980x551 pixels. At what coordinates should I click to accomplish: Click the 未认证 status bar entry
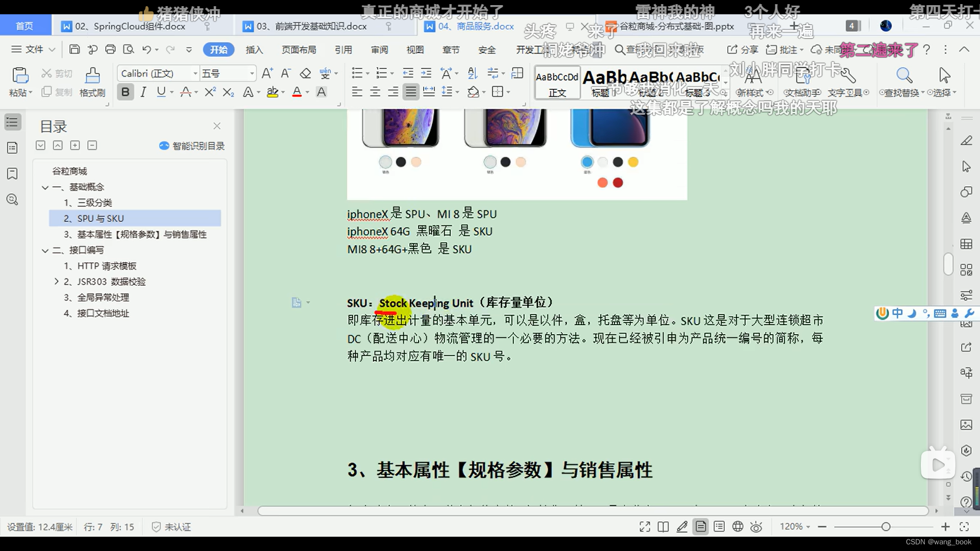pos(171,527)
